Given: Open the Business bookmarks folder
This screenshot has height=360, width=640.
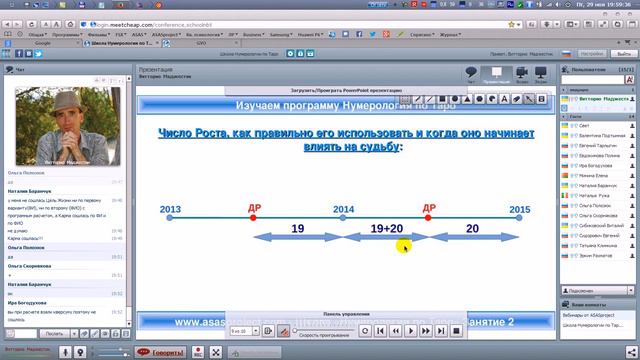Looking at the screenshot, I should [253, 35].
